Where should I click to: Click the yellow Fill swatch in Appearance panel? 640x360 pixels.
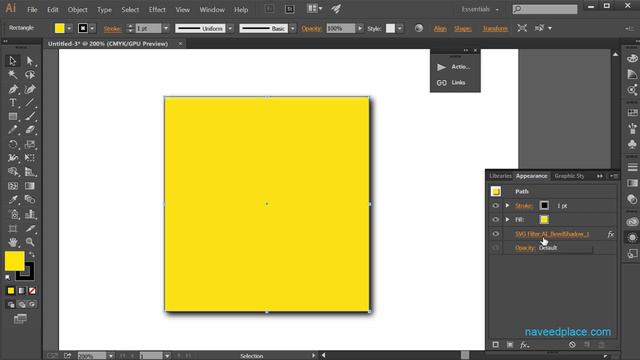(544, 220)
